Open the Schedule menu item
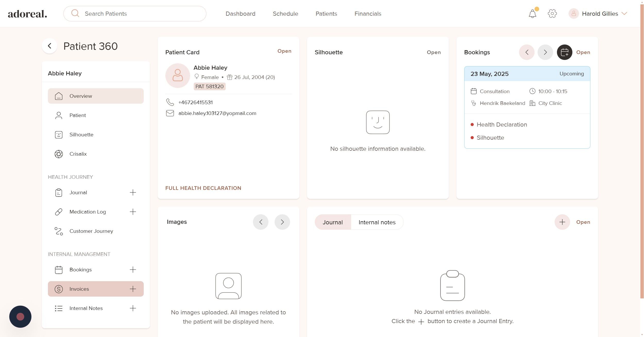The height and width of the screenshot is (337, 644). 285,14
